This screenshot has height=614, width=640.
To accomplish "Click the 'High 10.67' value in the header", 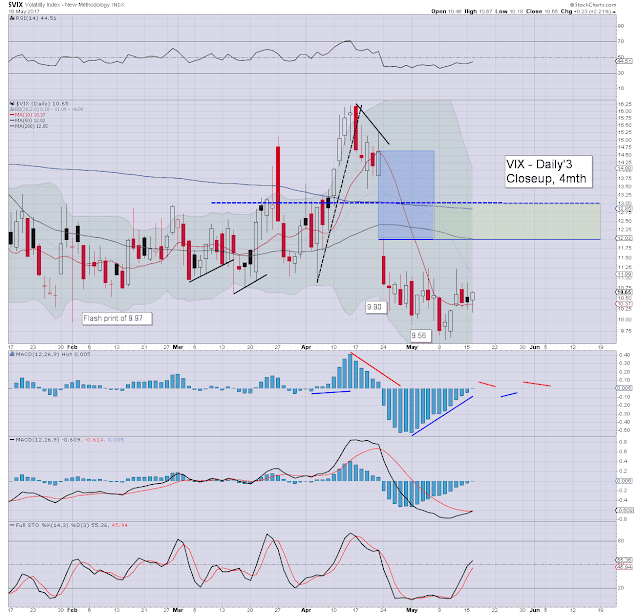I will (478, 11).
